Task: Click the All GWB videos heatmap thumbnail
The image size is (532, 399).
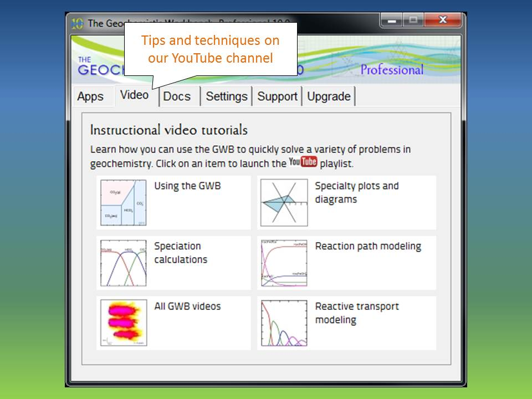Action: (x=124, y=323)
